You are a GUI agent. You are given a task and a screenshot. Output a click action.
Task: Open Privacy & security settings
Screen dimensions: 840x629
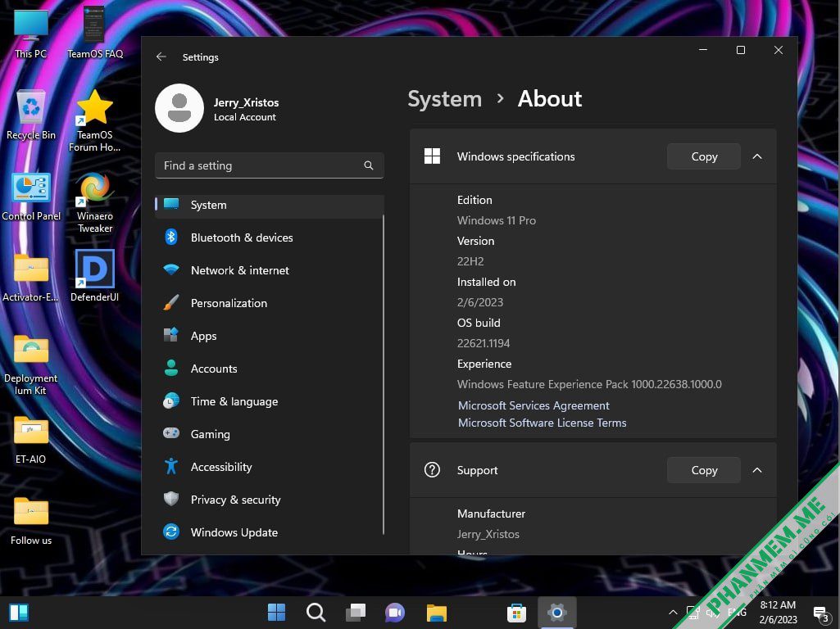pyautogui.click(x=270, y=500)
